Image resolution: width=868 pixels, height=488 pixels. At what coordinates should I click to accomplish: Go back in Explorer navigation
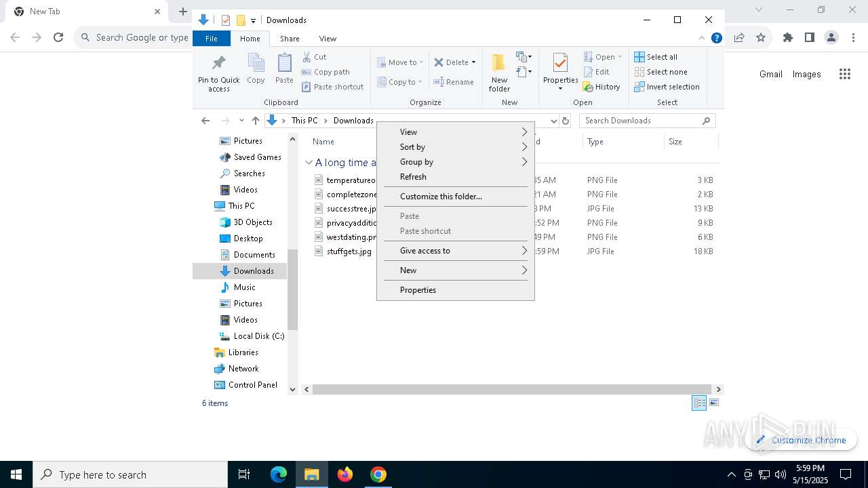point(205,121)
